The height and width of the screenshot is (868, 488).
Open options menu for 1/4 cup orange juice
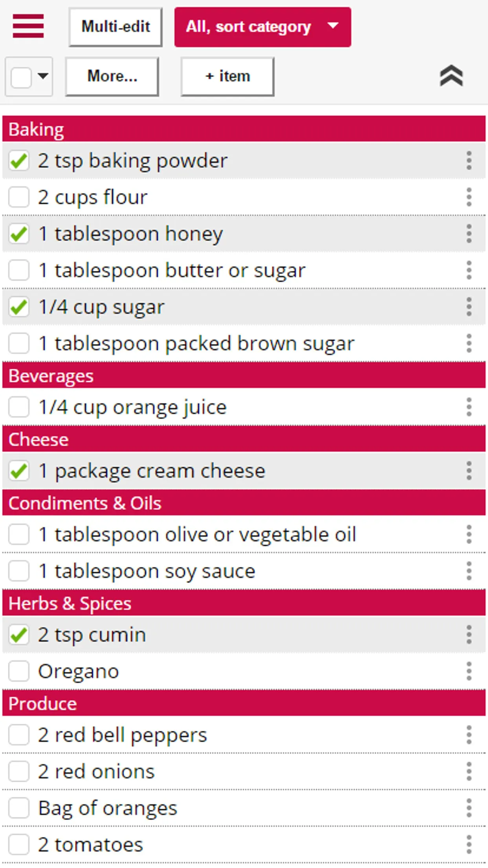(470, 407)
